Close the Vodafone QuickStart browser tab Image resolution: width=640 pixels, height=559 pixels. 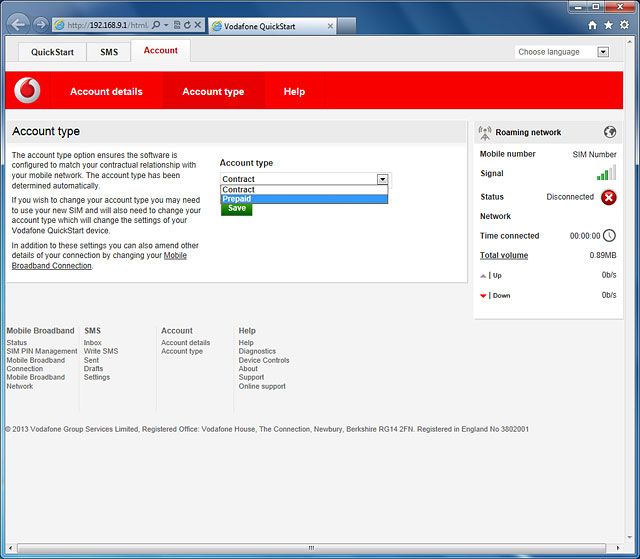coord(330,26)
